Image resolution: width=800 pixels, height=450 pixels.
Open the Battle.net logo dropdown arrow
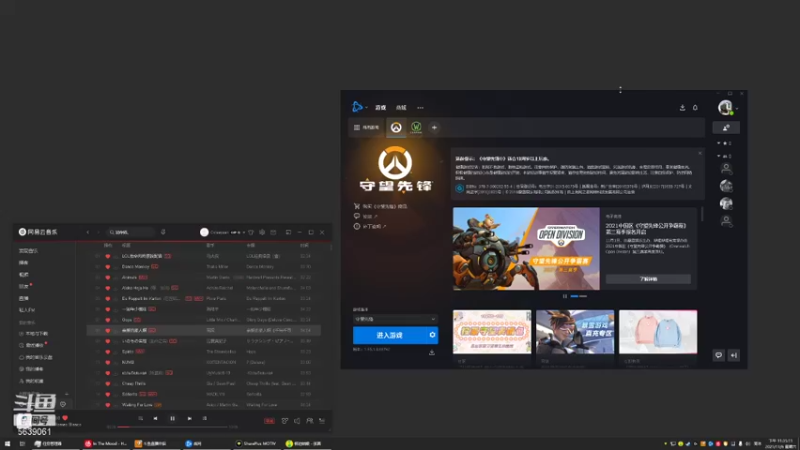point(366,108)
